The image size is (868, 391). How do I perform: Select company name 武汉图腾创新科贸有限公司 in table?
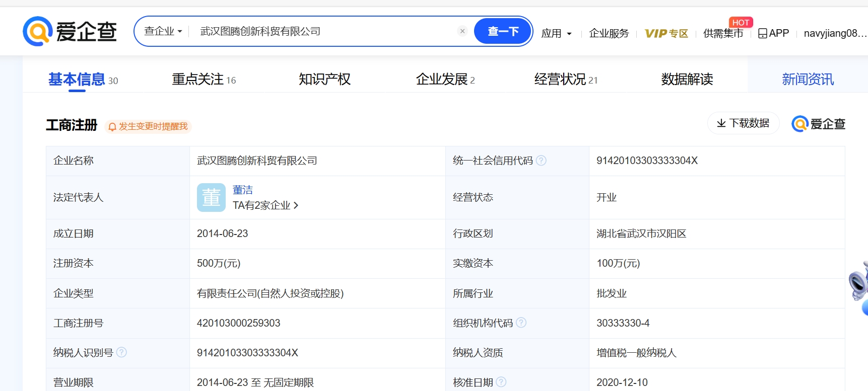tap(257, 161)
